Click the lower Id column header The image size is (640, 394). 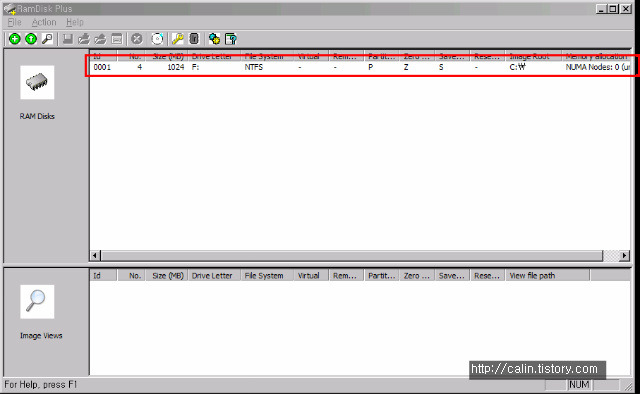pyautogui.click(x=103, y=276)
